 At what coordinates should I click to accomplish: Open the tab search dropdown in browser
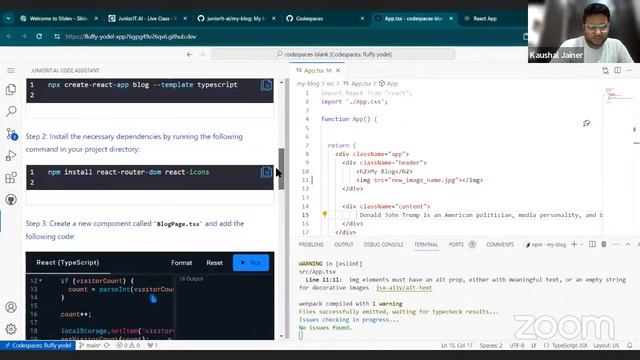[8, 18]
